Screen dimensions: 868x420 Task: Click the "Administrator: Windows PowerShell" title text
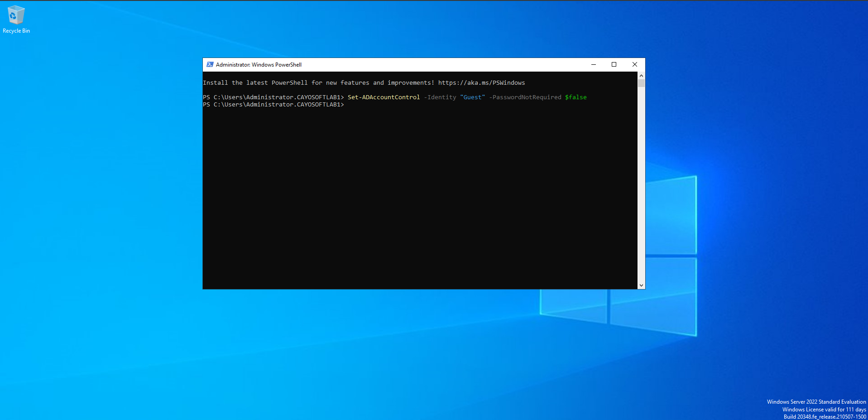(259, 65)
